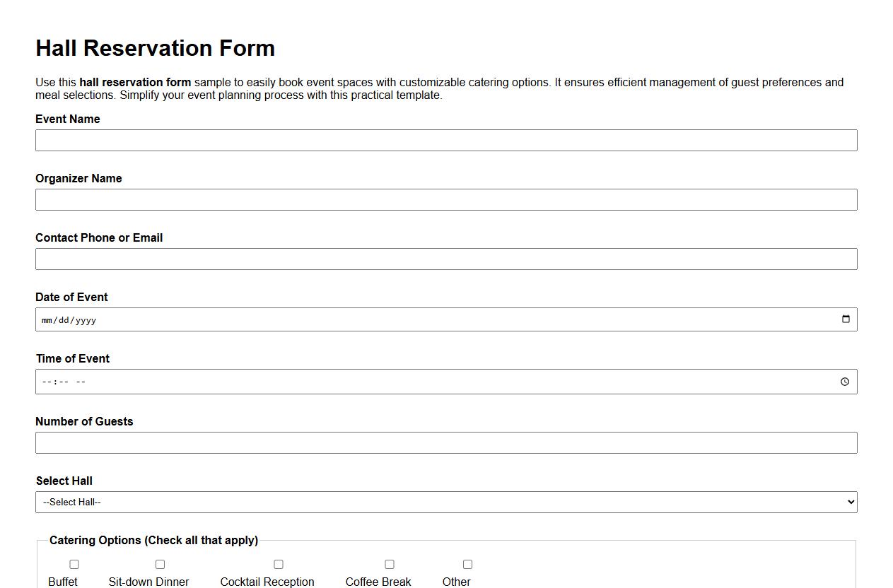Enable the Cocktail Reception checkbox
Image resolution: width=893 pixels, height=588 pixels.
point(279,564)
